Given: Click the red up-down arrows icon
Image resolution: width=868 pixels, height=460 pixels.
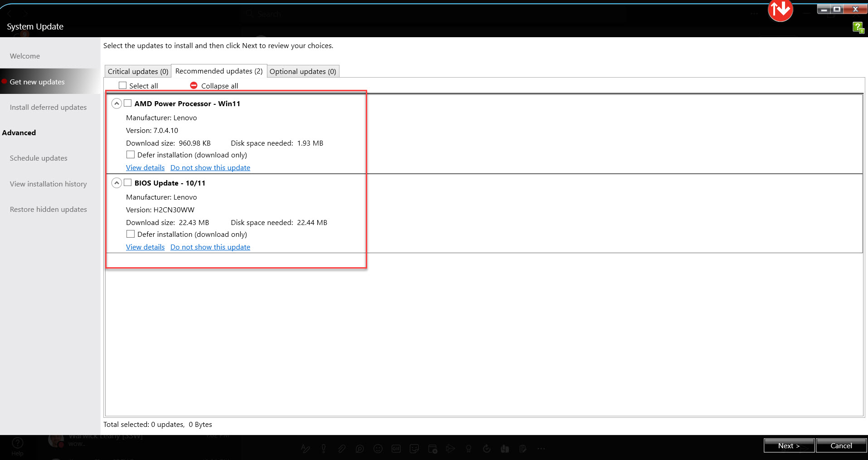Looking at the screenshot, I should tap(780, 10).
